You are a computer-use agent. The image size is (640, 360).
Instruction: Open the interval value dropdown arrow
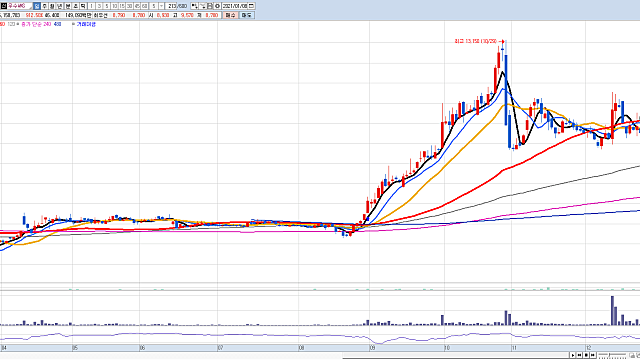pyautogui.click(x=161, y=6)
